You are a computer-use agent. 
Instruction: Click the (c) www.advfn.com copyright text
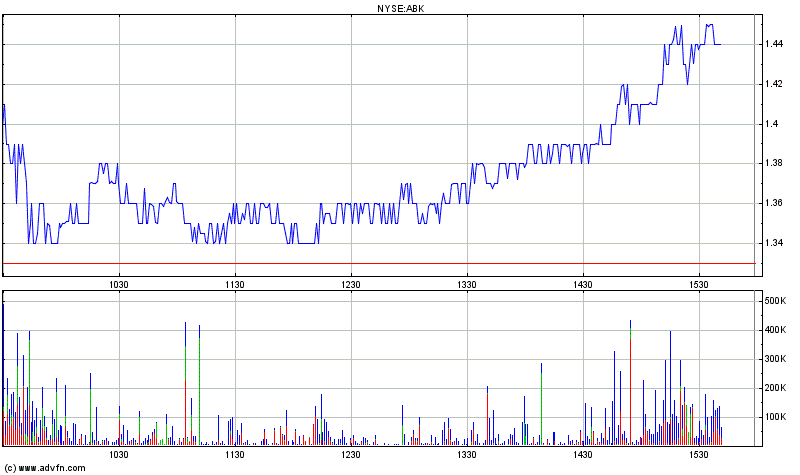tap(45, 468)
